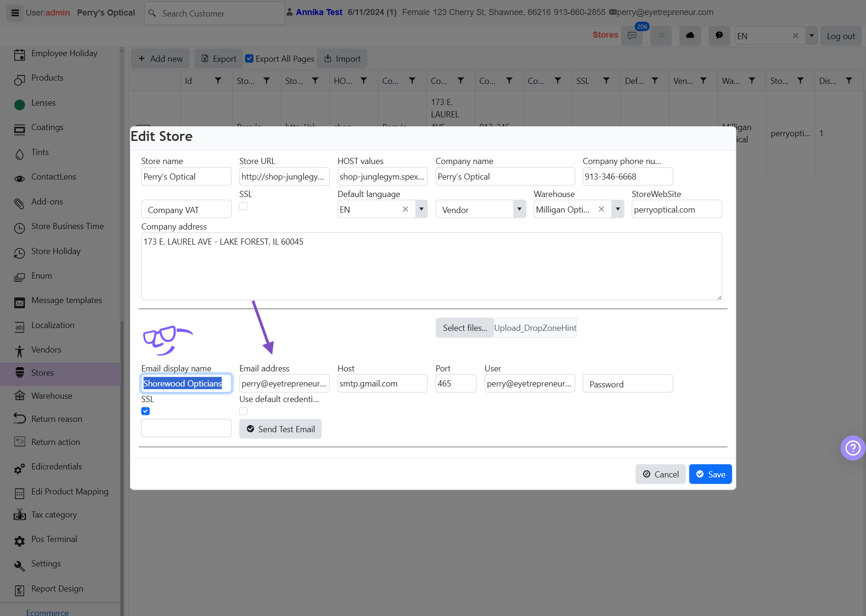The image size is (866, 616).
Task: Click filter icon on SSL column
Action: pos(606,81)
